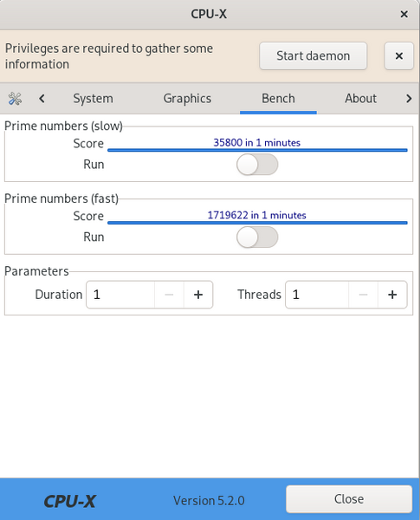Screen dimensions: 420x520
Task: Click the fast prime score progress bar
Action: [257, 223]
